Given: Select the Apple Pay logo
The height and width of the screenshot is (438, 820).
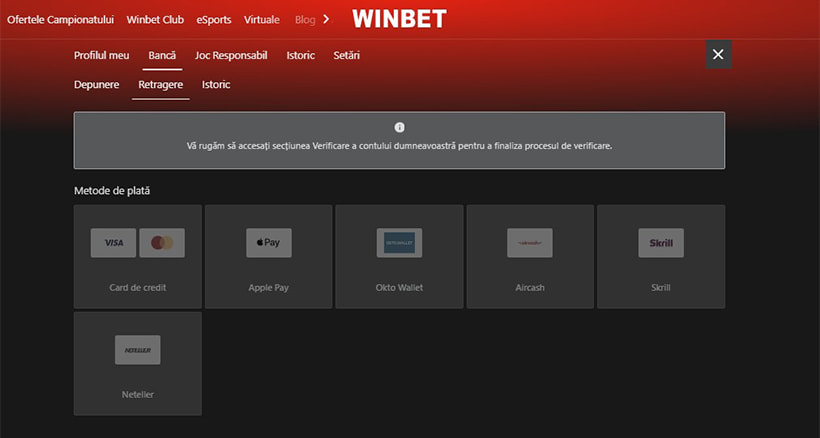Looking at the screenshot, I should point(269,243).
